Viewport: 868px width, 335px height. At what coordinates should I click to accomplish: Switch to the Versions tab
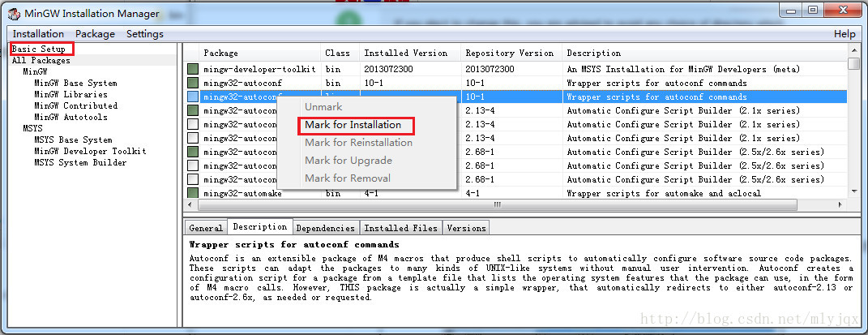coord(466,228)
